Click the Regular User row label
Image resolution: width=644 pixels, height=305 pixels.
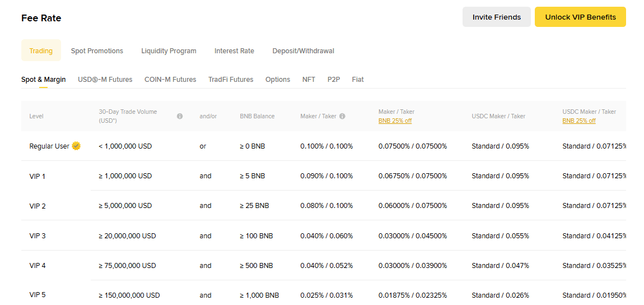[49, 146]
